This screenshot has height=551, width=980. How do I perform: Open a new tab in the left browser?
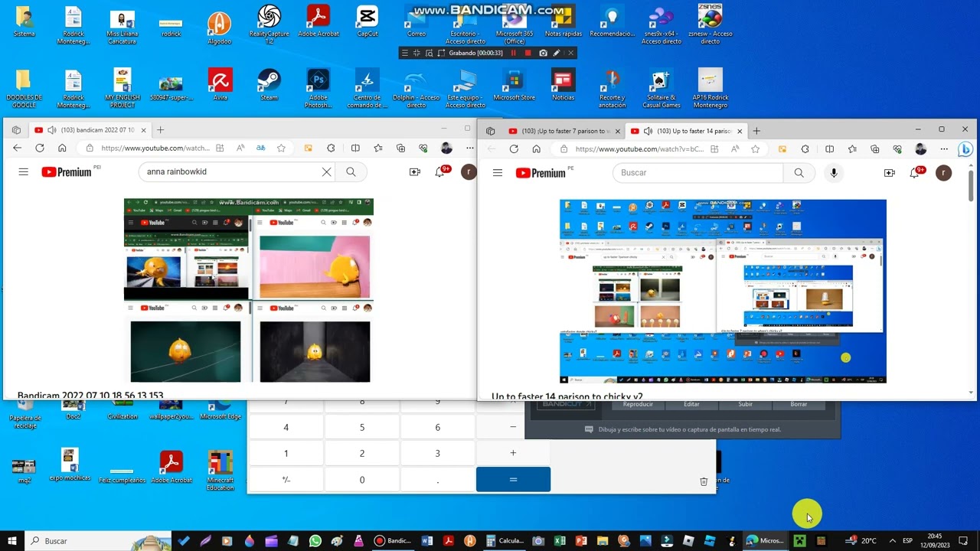(x=160, y=130)
